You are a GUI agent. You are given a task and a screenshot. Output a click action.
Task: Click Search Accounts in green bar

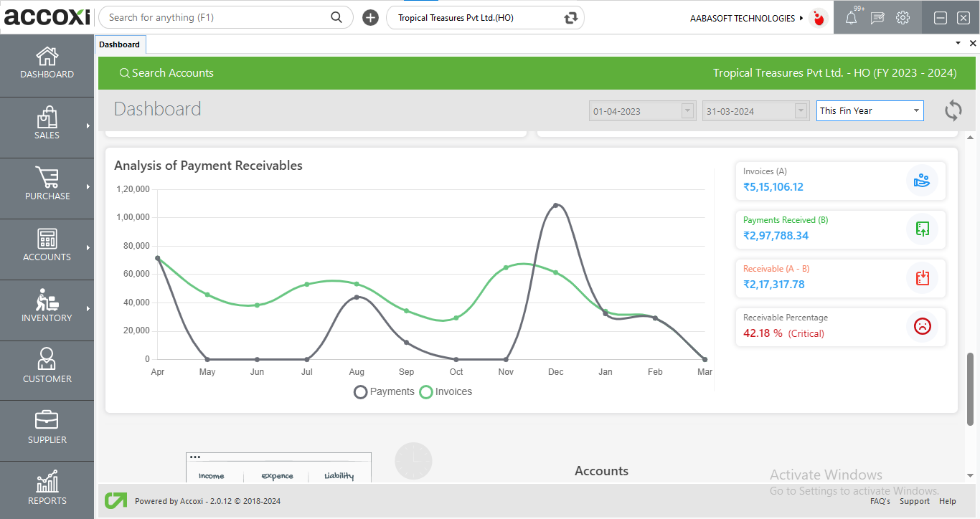(x=166, y=73)
